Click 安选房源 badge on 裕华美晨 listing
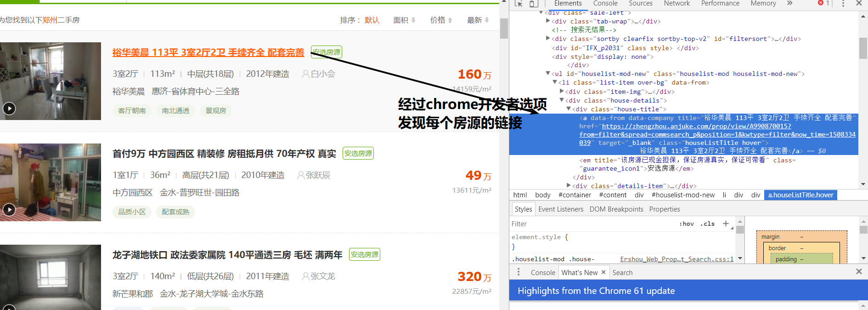Screen dimensions: 868x310 (x=327, y=52)
